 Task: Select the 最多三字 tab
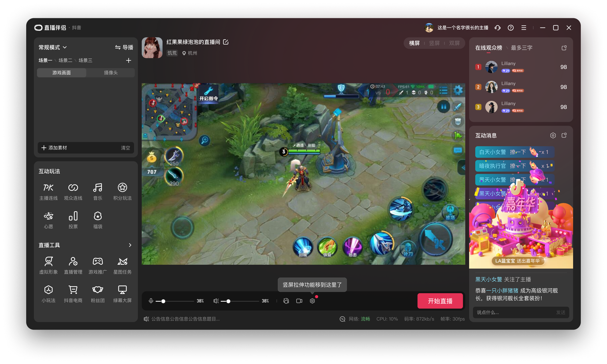(x=521, y=48)
